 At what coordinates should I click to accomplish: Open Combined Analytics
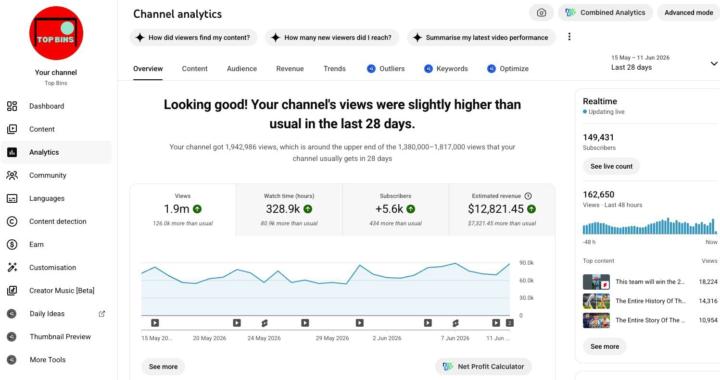point(605,13)
